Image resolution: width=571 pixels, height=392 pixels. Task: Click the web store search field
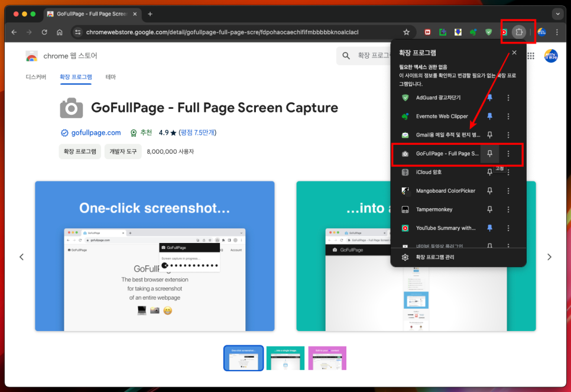tap(373, 56)
